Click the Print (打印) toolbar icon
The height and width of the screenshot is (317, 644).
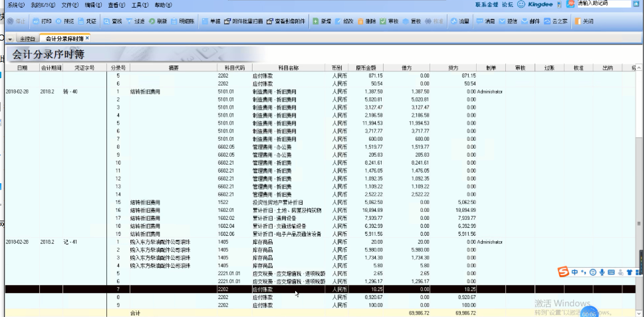36,21
